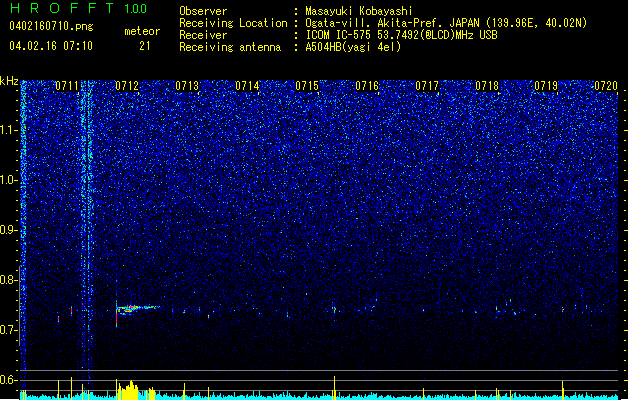Viewport: 629px width, 400px height.
Task: Click the 0715 time marker
Action: point(307,86)
